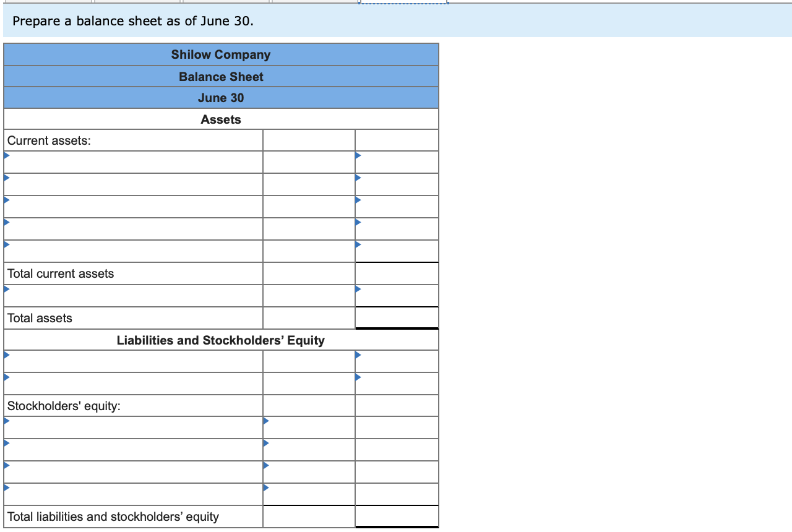Select the June 30 date cell

point(221,98)
